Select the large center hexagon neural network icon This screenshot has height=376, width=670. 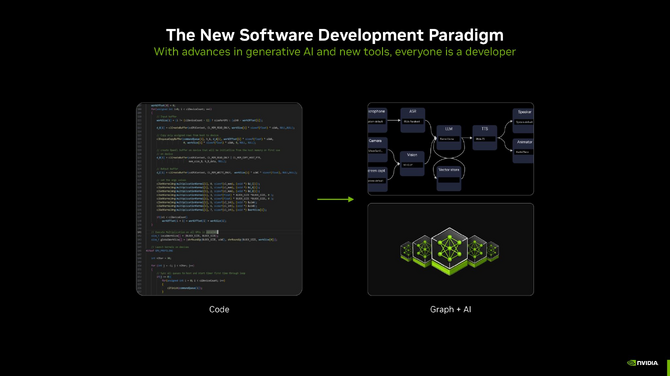[x=449, y=251]
